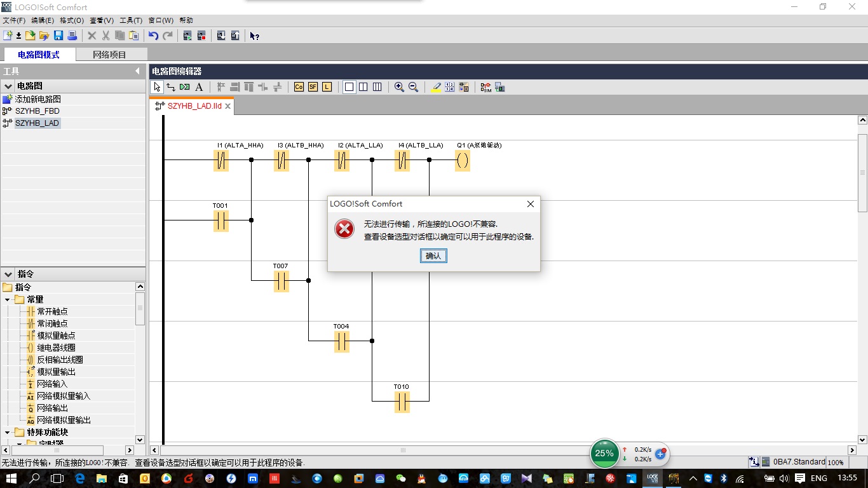868x488 pixels.
Task: Activate the context-sensitive help pointer
Action: click(254, 36)
